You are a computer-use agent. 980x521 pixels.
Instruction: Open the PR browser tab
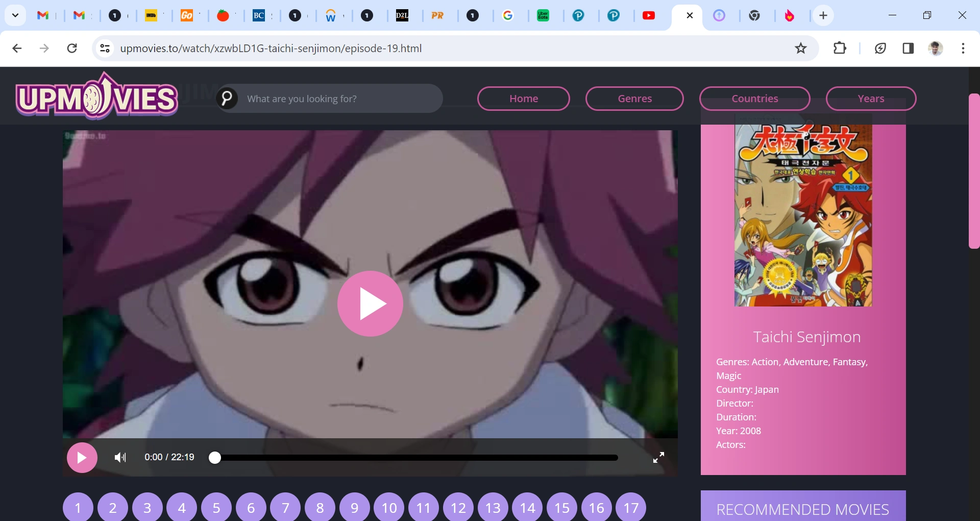(x=437, y=16)
